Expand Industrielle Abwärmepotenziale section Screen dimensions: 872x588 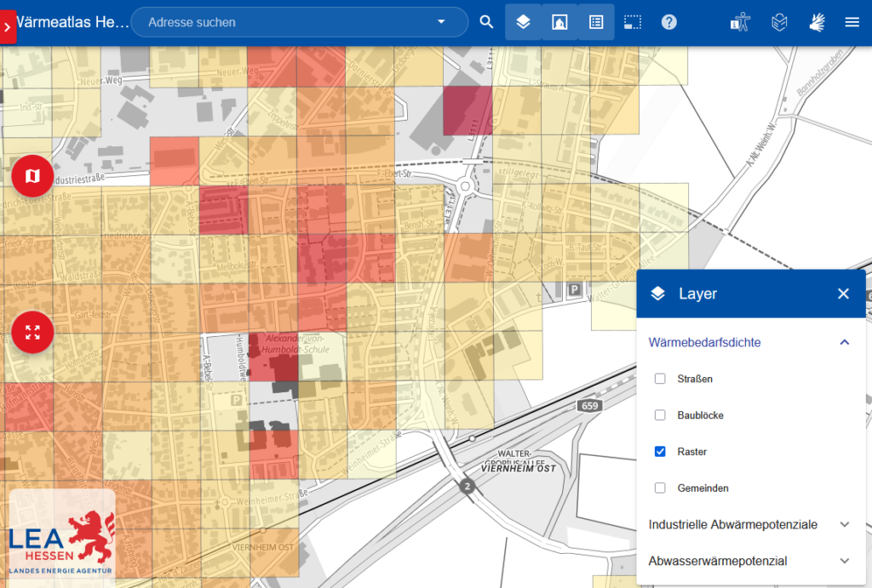click(844, 524)
